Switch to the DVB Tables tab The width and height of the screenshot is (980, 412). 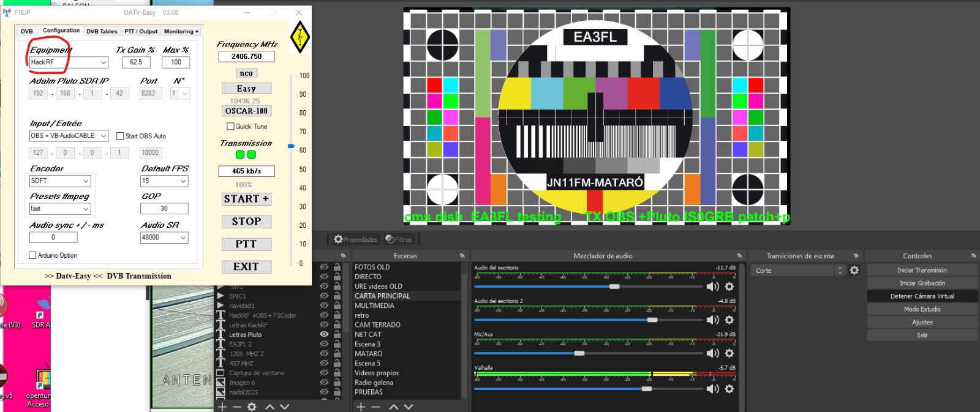(x=102, y=31)
